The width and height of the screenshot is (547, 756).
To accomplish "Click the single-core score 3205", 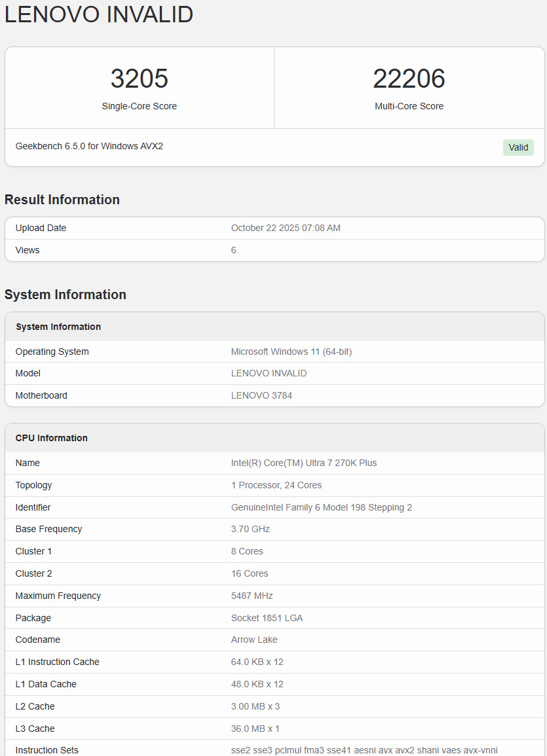I will tap(139, 79).
